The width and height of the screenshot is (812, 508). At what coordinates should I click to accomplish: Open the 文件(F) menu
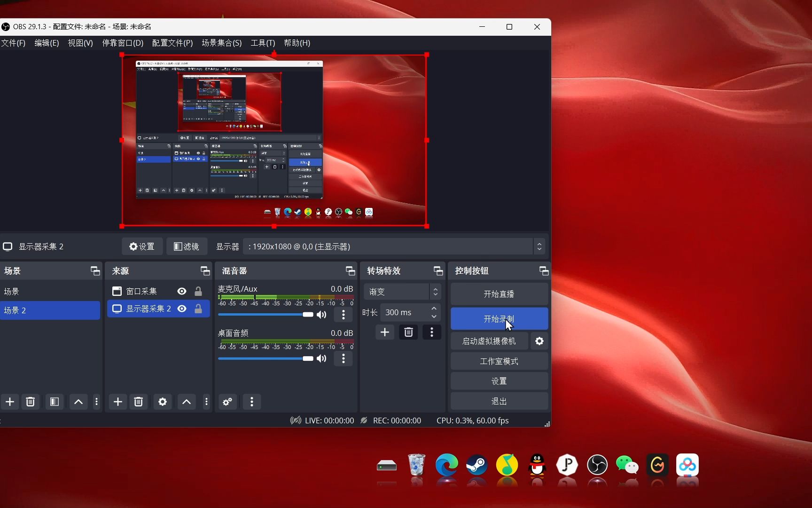tap(13, 43)
